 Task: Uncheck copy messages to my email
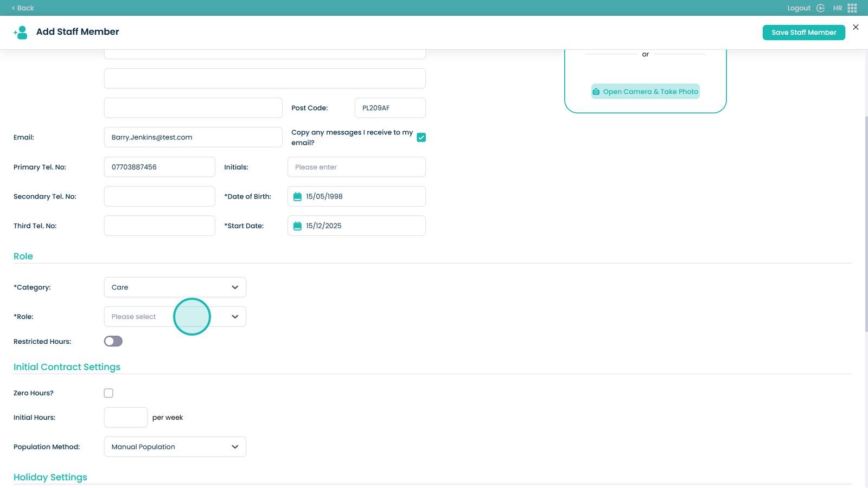coord(421,138)
